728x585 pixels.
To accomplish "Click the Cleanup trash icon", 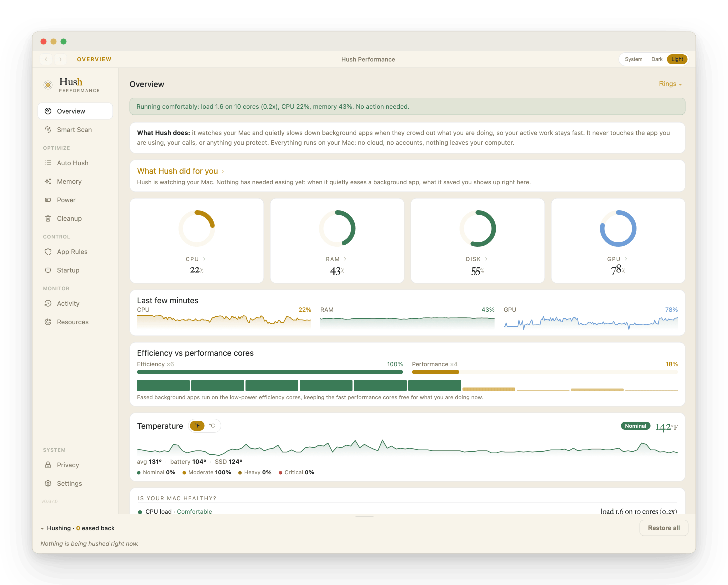I will click(x=48, y=218).
